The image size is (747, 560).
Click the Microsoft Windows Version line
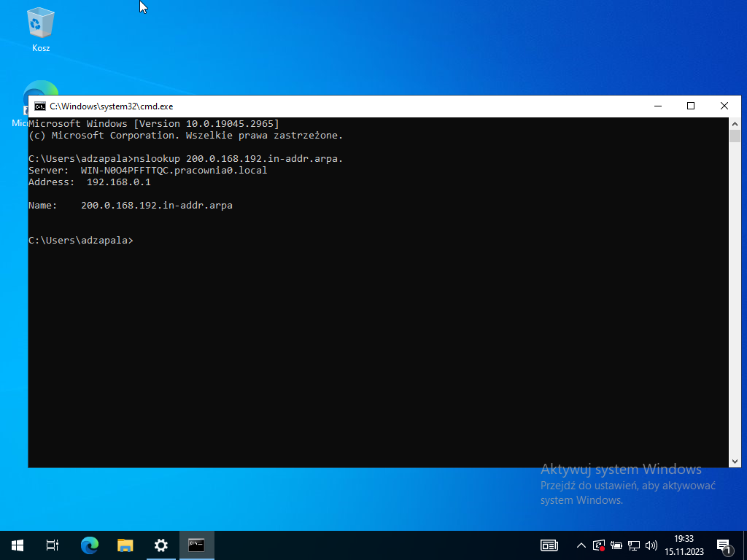pyautogui.click(x=154, y=123)
